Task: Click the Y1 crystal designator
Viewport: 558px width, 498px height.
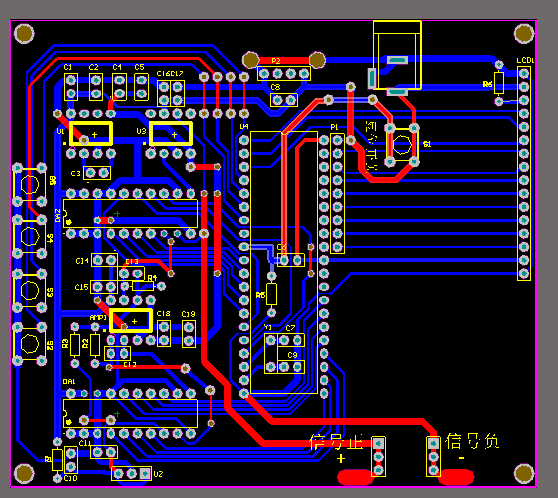Action: click(x=268, y=327)
